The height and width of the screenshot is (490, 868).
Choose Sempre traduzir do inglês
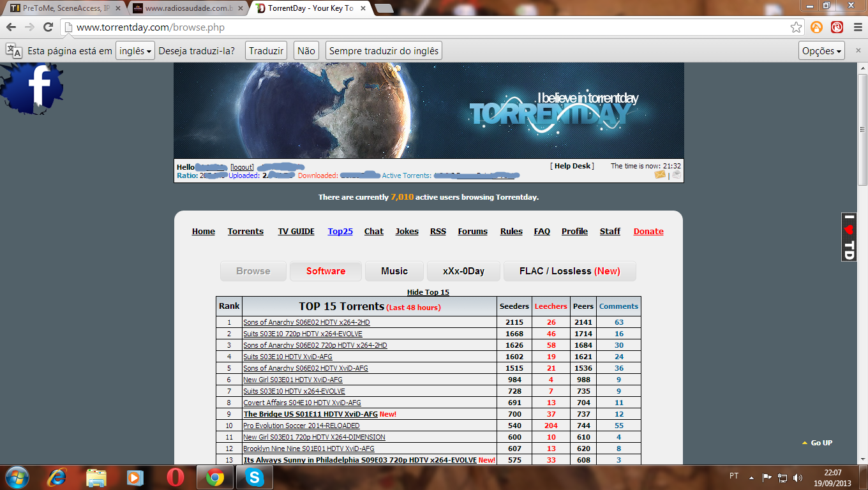384,51
